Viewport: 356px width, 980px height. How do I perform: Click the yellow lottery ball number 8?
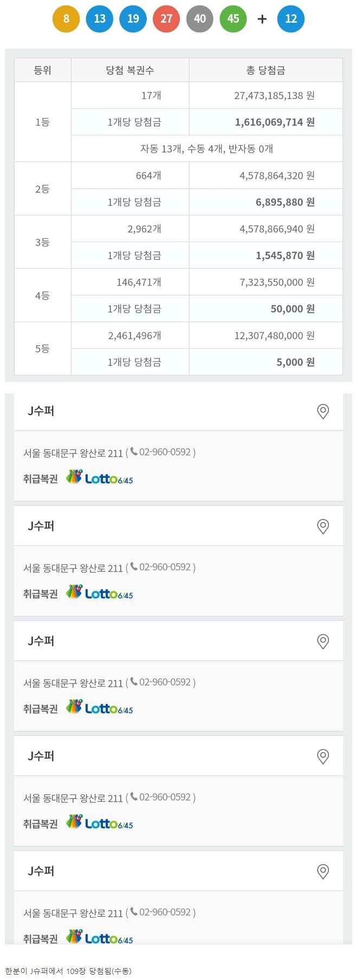(66, 19)
